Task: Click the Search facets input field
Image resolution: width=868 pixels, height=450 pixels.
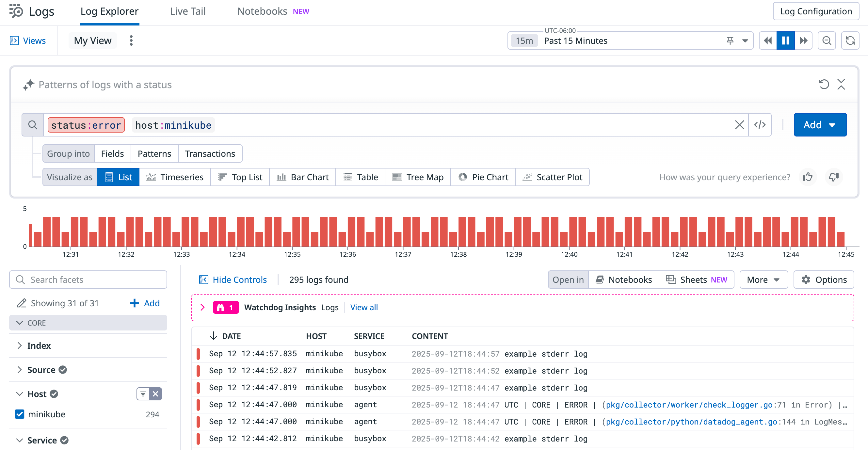Action: pos(88,280)
